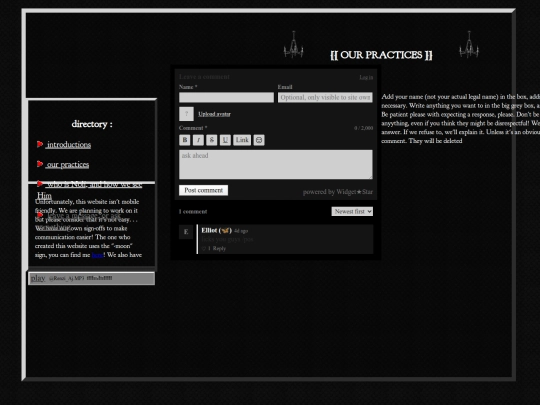
Task: Open the introductions directory link
Action: [x=69, y=145]
